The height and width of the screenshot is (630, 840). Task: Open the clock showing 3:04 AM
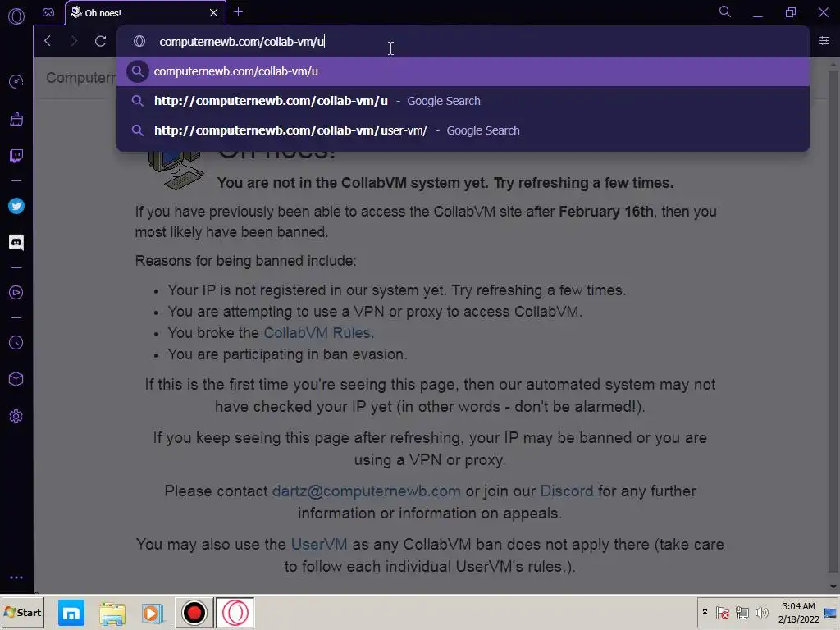798,612
